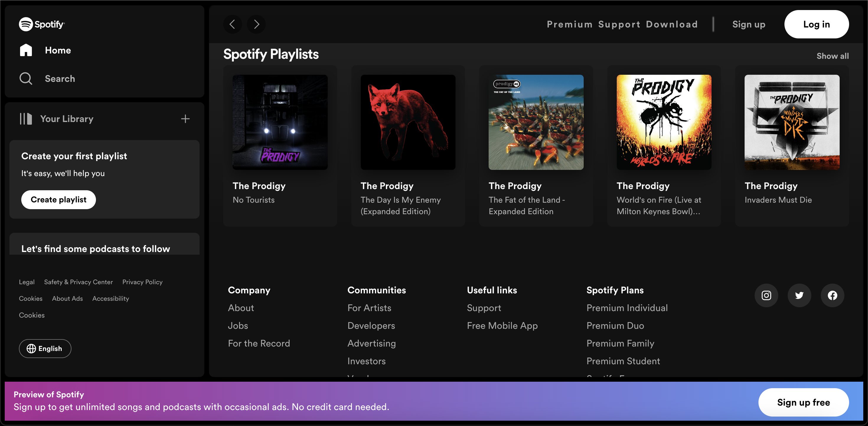Click the Spotify logo icon
868x426 pixels.
[26, 24]
